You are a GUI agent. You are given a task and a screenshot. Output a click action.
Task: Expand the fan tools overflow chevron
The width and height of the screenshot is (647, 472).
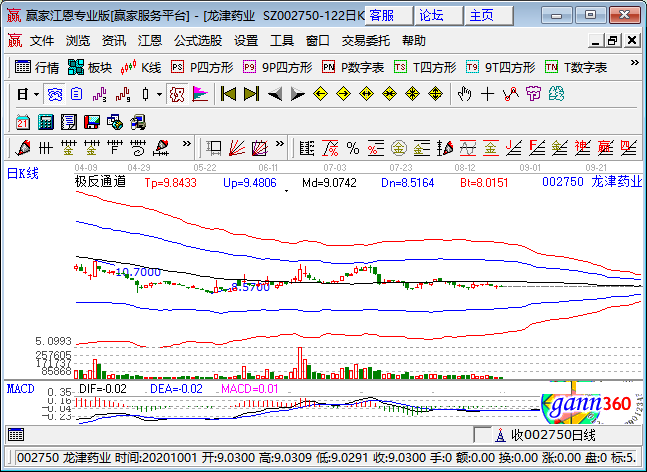(x=280, y=144)
